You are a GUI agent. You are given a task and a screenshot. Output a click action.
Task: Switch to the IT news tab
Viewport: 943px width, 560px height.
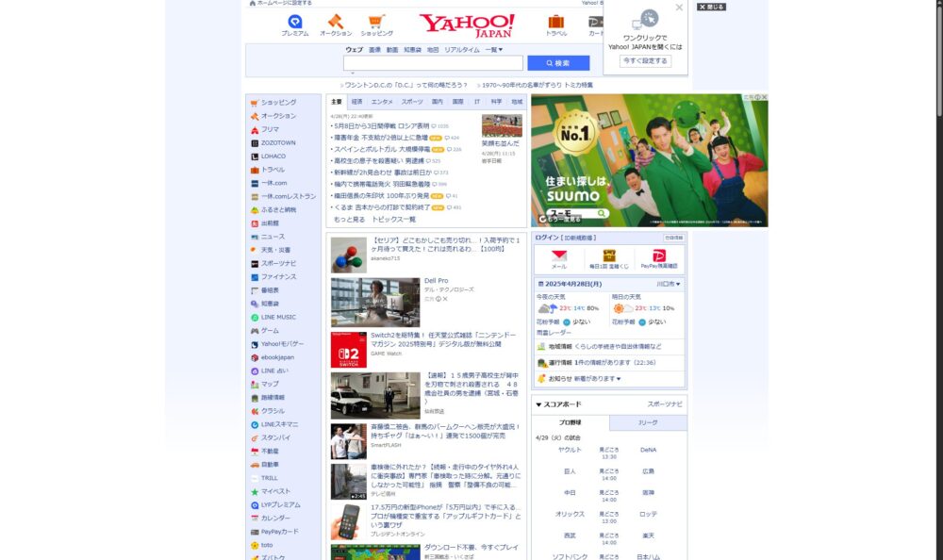pyautogui.click(x=477, y=102)
